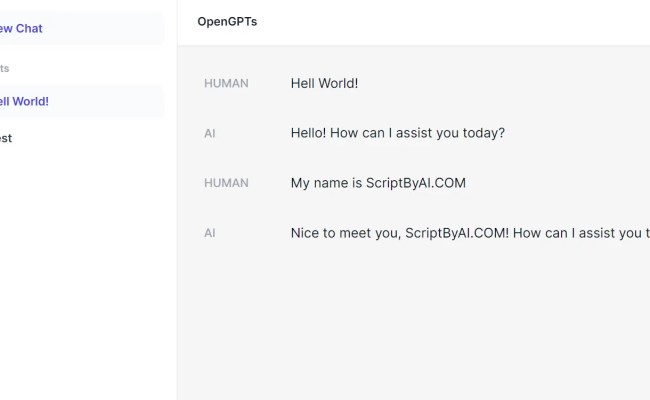Image resolution: width=650 pixels, height=400 pixels.
Task: Click HUMAN label beside 'My name is ScriptByAI.COM'
Action: [226, 183]
